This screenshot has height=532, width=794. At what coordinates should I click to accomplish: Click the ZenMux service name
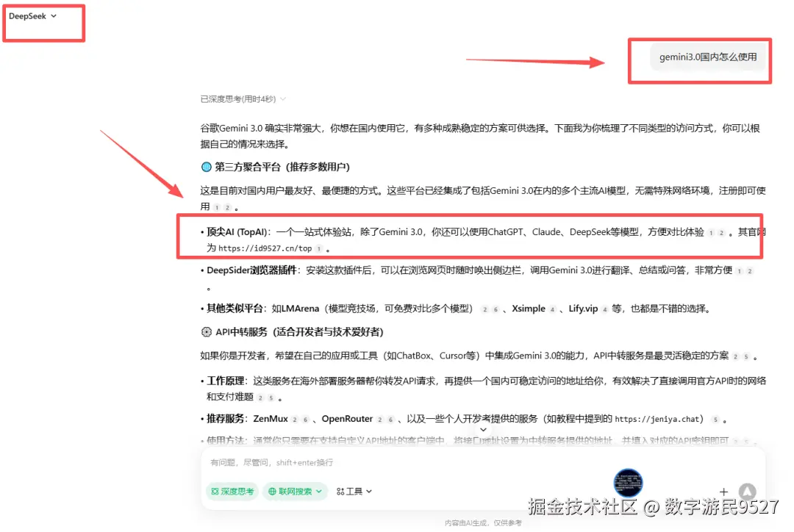click(271, 419)
